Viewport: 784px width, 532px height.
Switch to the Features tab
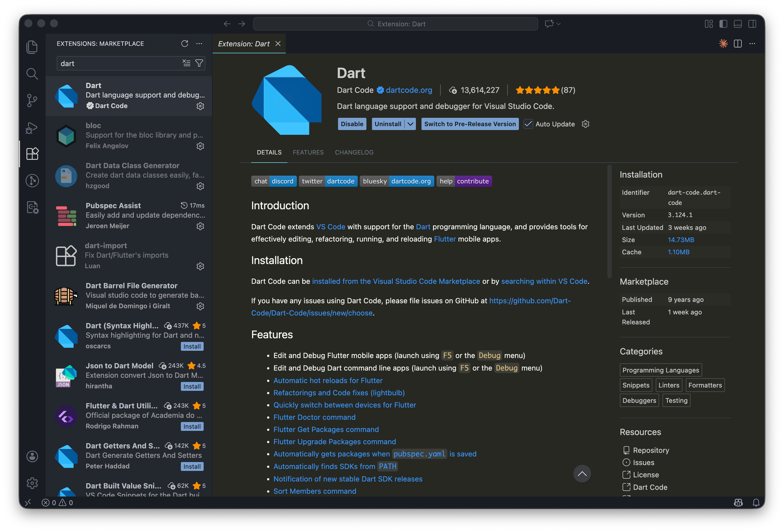(x=308, y=152)
